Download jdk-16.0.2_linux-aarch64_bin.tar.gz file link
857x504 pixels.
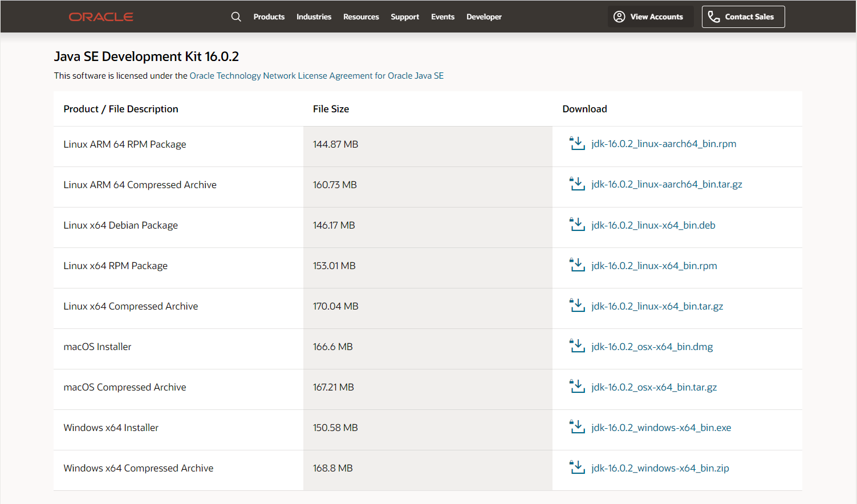pos(667,185)
